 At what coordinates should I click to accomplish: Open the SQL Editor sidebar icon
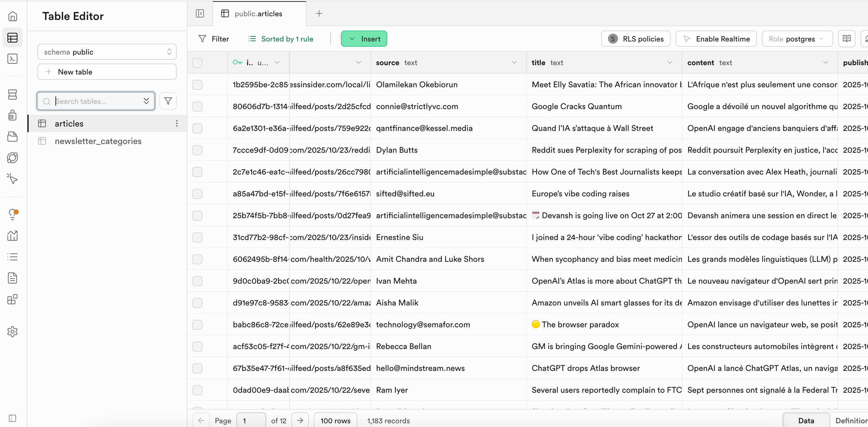[12, 59]
